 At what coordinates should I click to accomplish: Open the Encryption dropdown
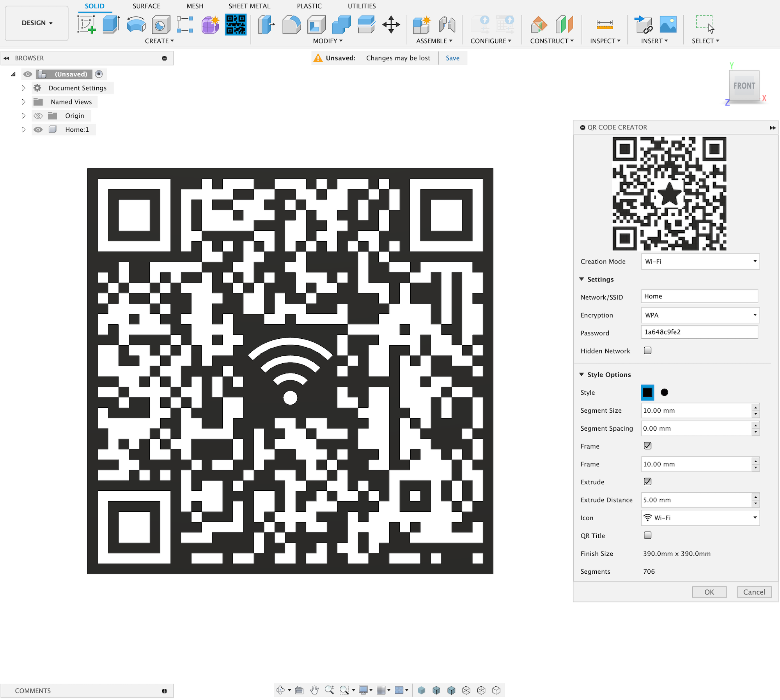pyautogui.click(x=700, y=315)
